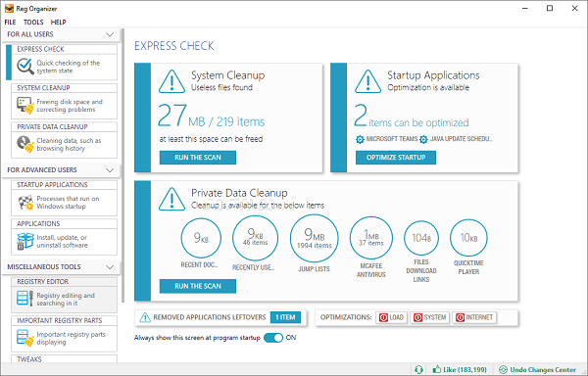Open the Undo Changes Center link
Screen dimensions: 588x376
point(538,370)
